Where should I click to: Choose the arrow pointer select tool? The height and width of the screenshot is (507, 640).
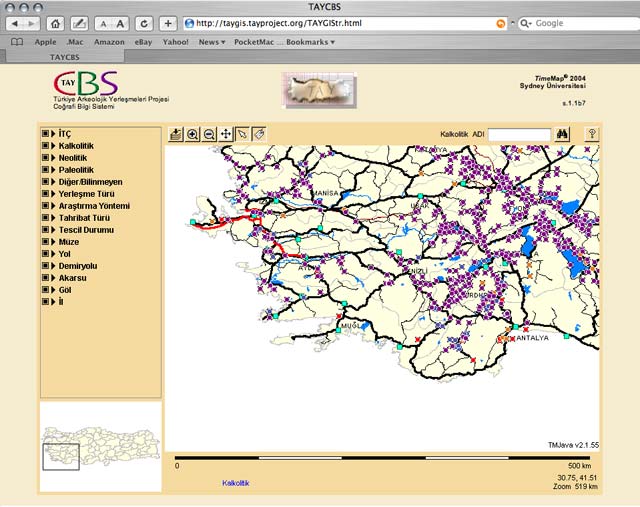(242, 134)
